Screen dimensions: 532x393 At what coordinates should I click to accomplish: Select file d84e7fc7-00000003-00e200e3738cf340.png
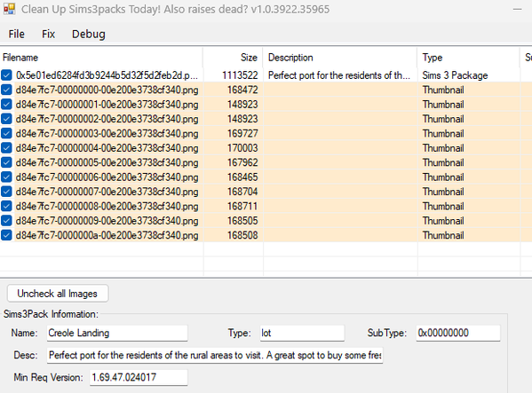pos(107,133)
